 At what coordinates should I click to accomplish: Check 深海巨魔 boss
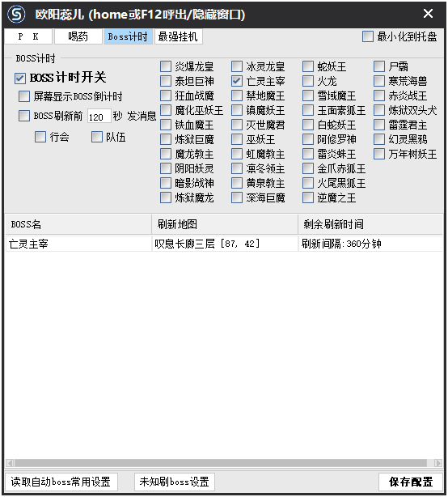click(237, 198)
